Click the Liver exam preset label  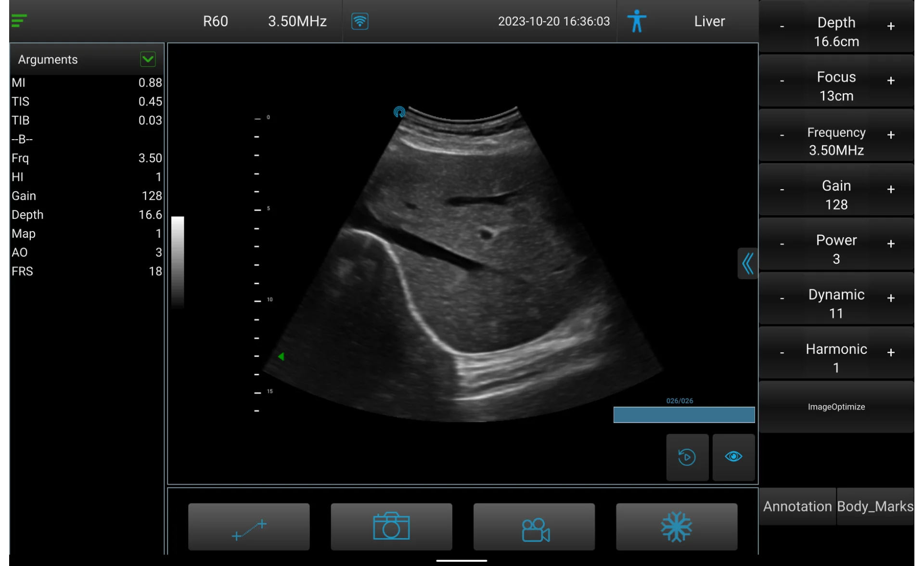point(709,21)
